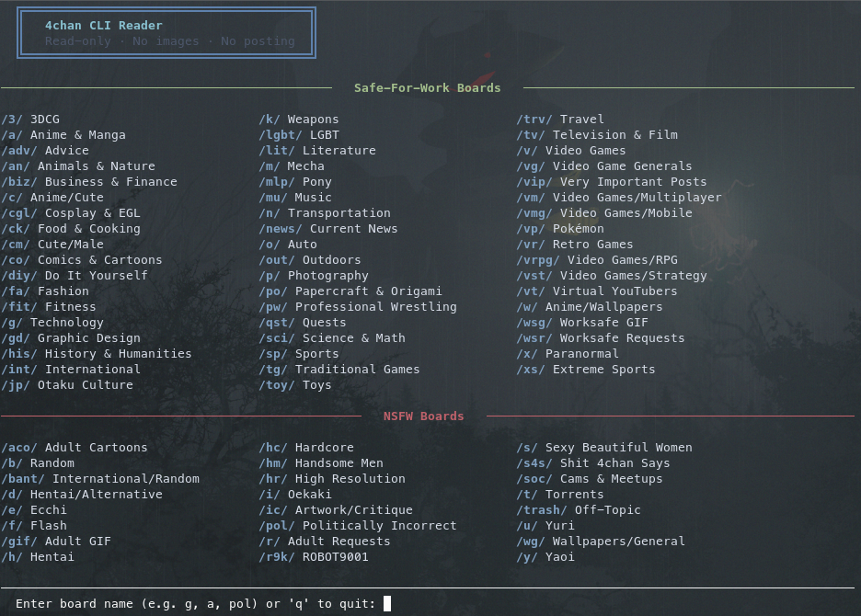Pick /cgl/ Cosplay & EGL
This screenshot has width=861, height=616.
click(71, 212)
